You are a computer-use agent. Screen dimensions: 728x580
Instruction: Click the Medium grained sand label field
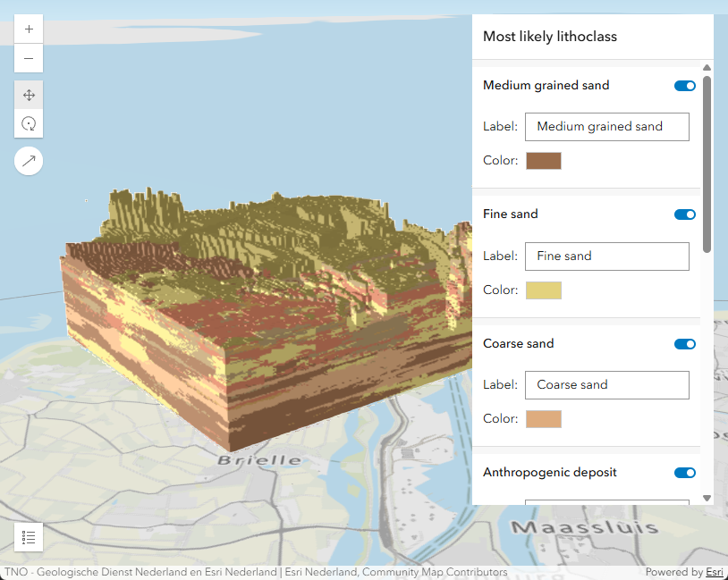tap(606, 127)
